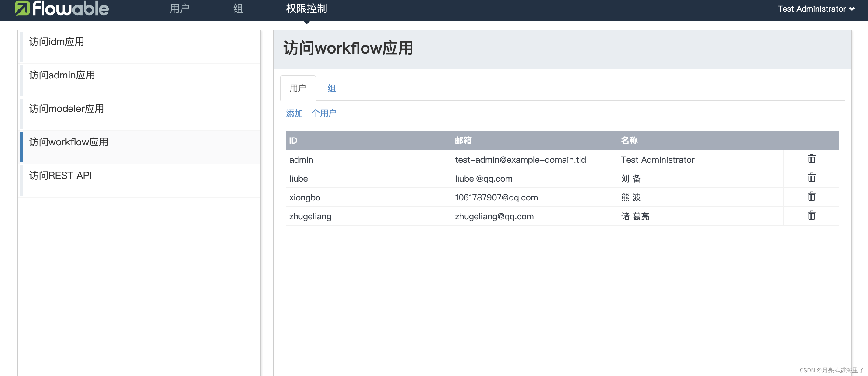Click the 添加一个用户 link
Viewport: 868px width, 376px height.
(x=311, y=113)
